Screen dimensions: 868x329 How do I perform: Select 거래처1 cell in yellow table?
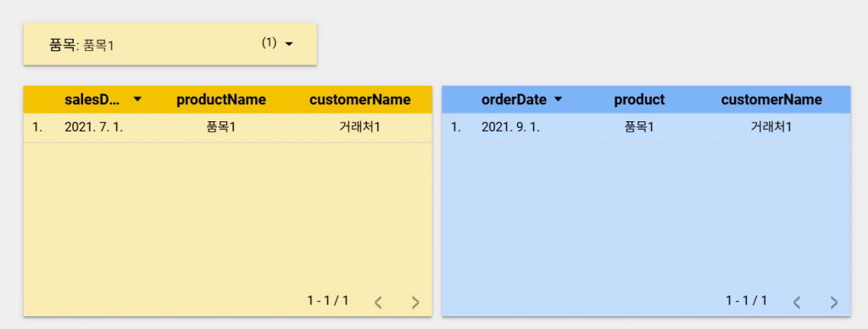click(x=359, y=127)
